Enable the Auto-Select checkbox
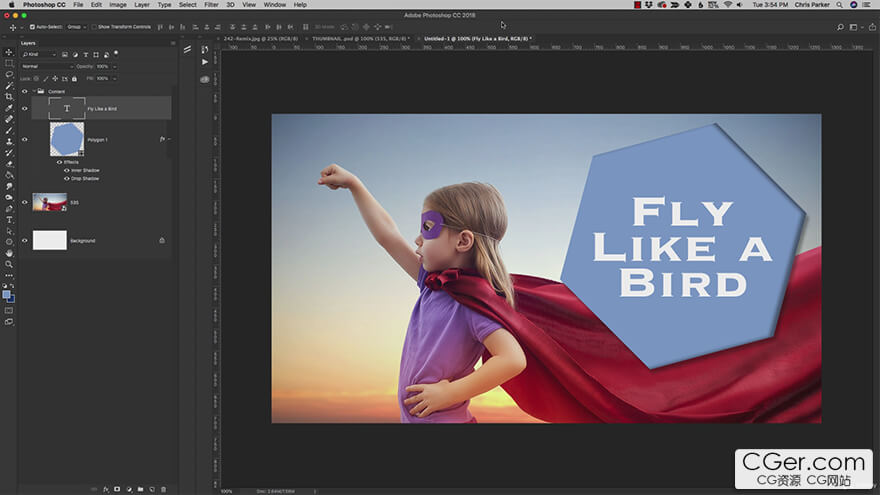The width and height of the screenshot is (880, 495). (32, 27)
